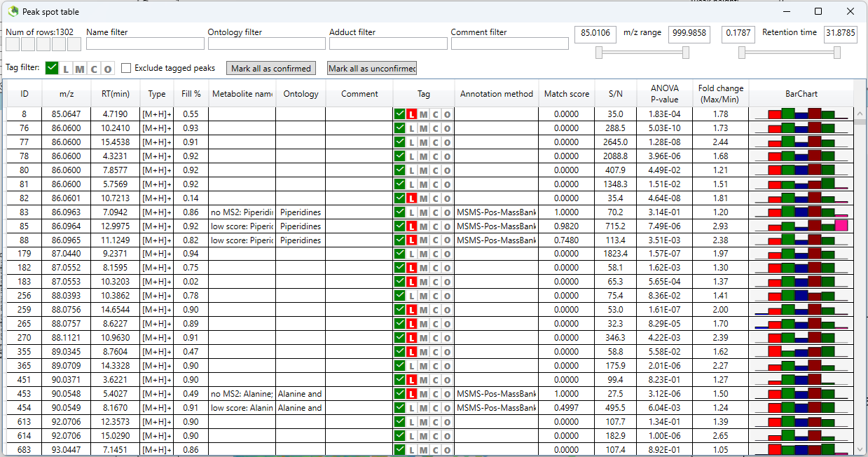The height and width of the screenshot is (457, 868).
Task: Open the bar chart for row ID 85
Action: coord(801,226)
